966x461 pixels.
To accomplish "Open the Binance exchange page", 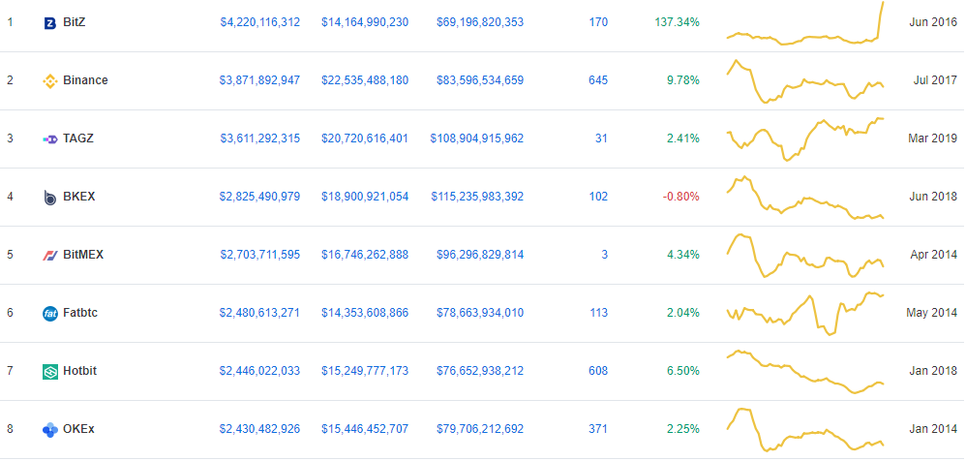I will (85, 80).
